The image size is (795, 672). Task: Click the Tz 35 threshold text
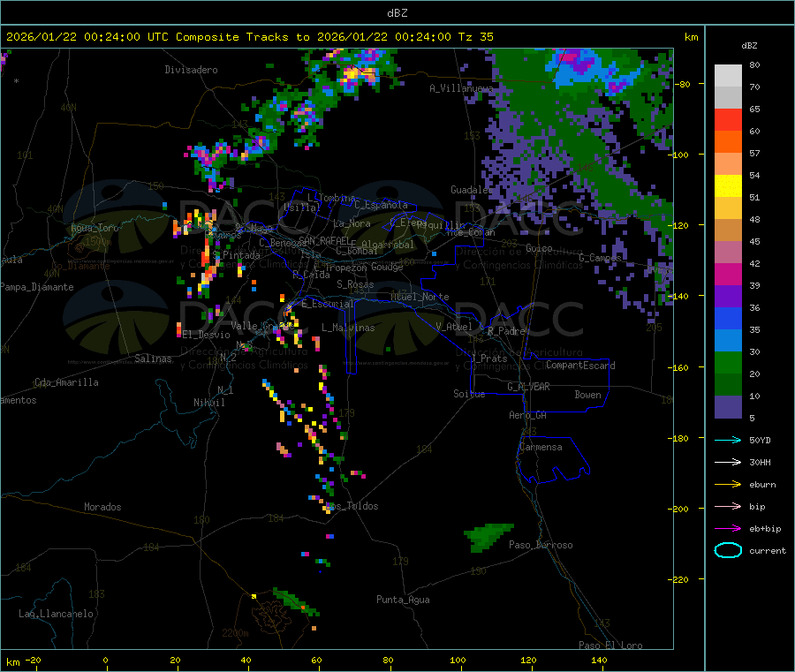[475, 37]
